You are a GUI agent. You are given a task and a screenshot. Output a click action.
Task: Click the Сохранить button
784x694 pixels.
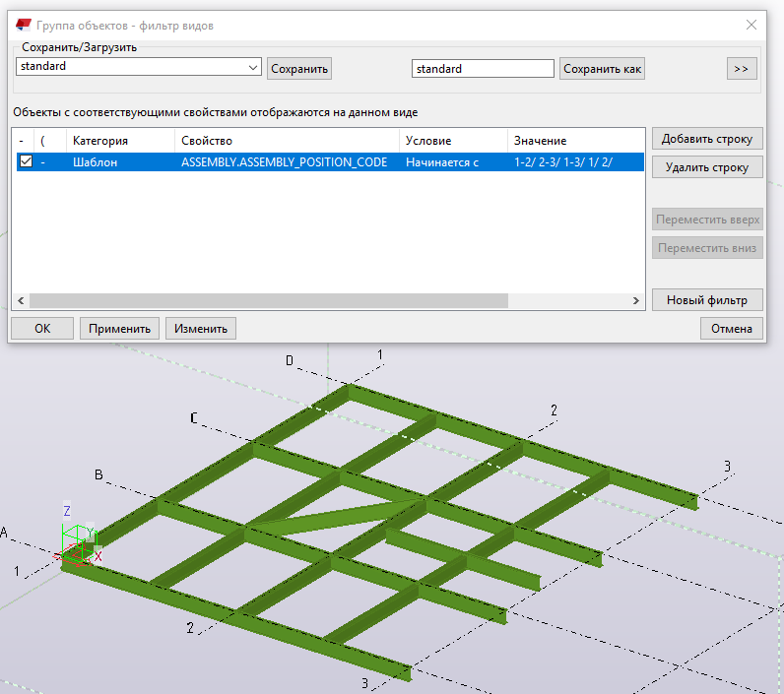click(299, 69)
